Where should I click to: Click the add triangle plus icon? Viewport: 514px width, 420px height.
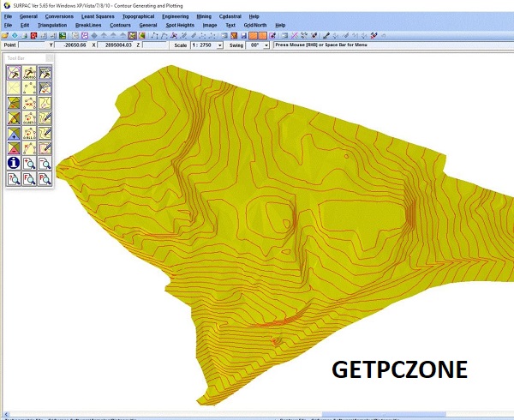(14, 133)
